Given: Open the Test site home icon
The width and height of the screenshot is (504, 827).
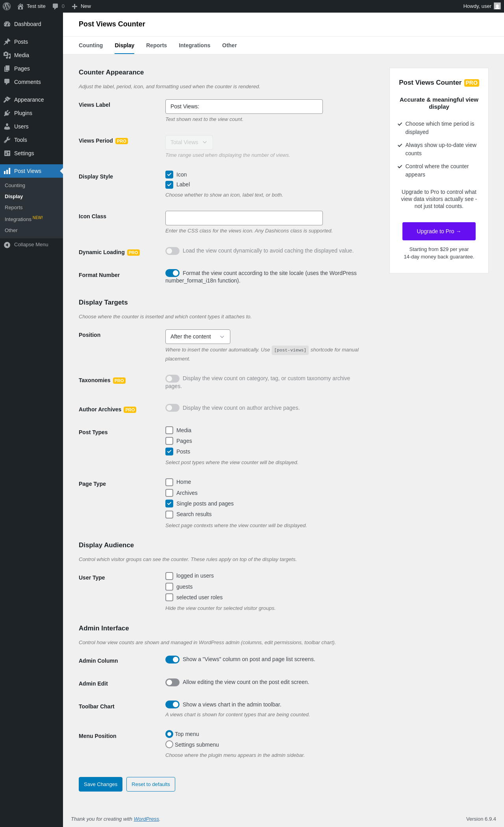Looking at the screenshot, I should click(x=20, y=6).
